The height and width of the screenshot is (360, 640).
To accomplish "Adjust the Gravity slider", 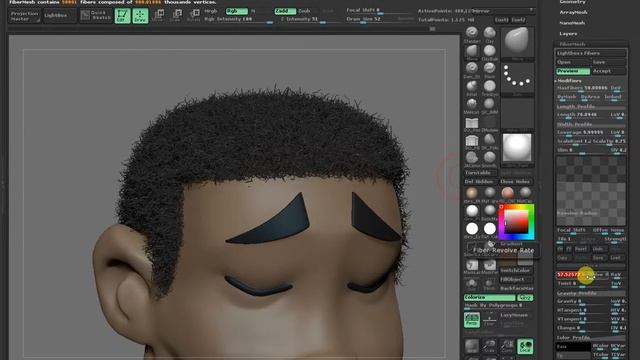I will pyautogui.click(x=582, y=302).
